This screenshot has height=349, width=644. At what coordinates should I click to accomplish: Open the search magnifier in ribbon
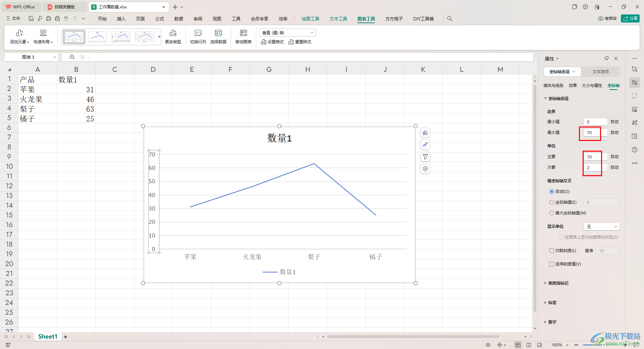[x=450, y=19]
